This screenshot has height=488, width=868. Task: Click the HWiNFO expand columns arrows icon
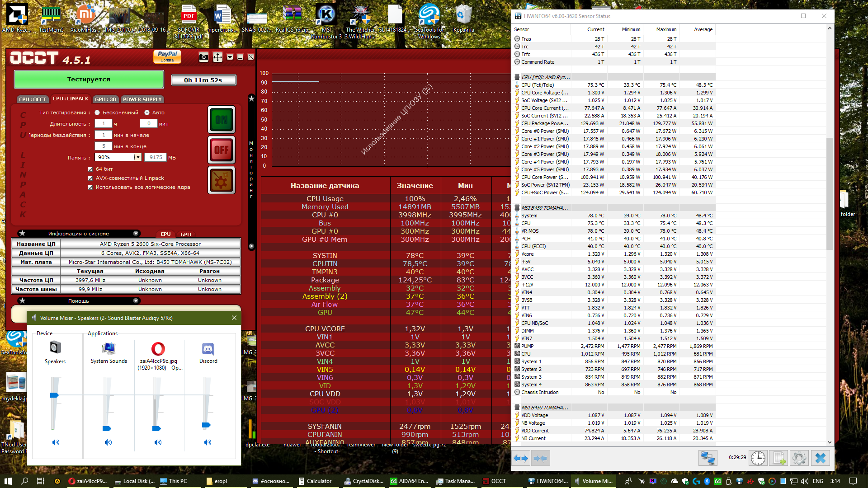pos(521,458)
